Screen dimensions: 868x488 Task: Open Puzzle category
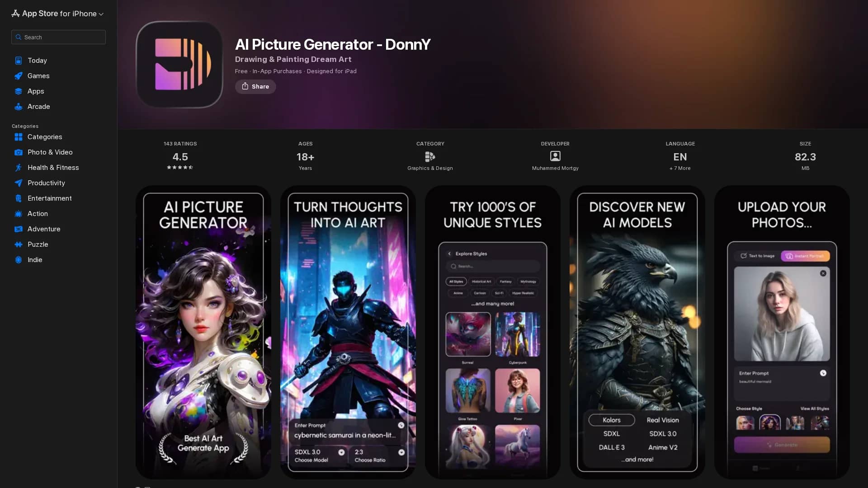point(38,244)
